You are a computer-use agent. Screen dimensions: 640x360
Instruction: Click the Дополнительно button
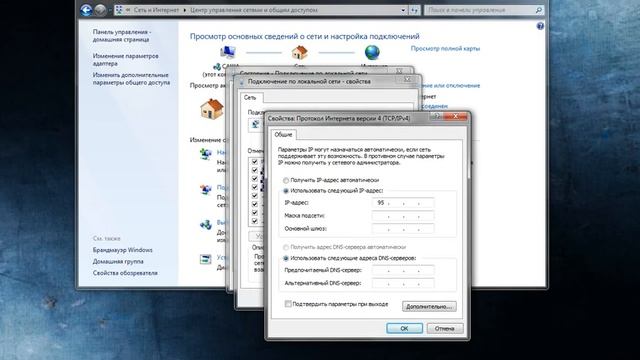[x=429, y=306]
